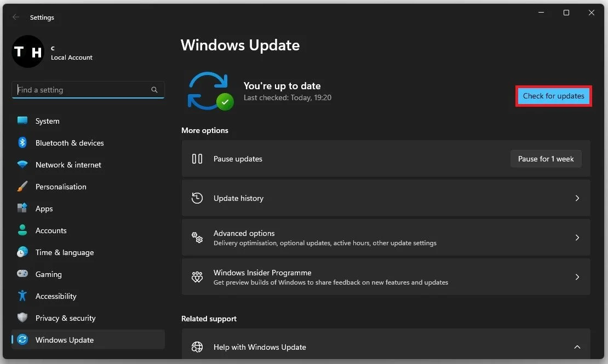Click Pause for 1 week button
This screenshot has height=364, width=608.
[546, 159]
